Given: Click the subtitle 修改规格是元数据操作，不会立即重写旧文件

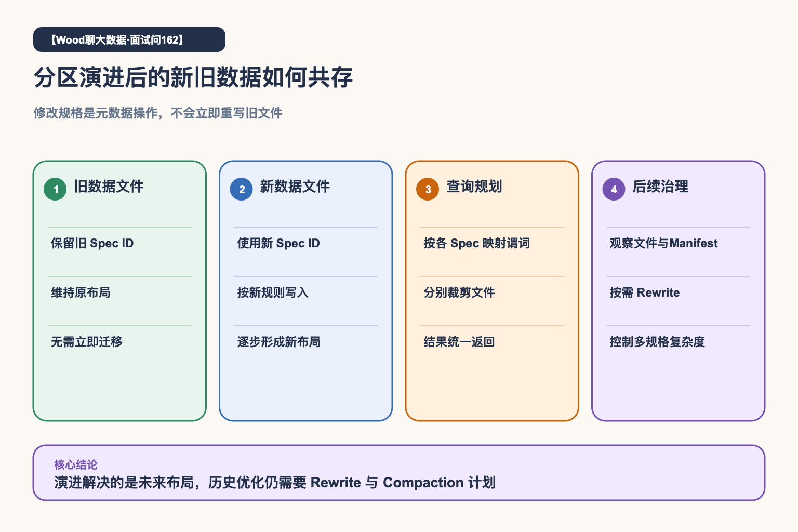Looking at the screenshot, I should pos(158,113).
